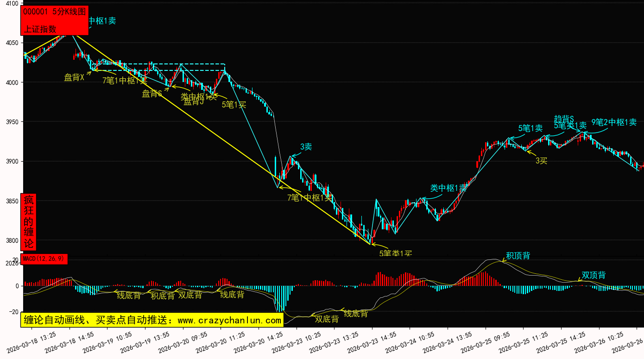
Task: Click the "3买" buy signal marker
Action: pos(541,161)
